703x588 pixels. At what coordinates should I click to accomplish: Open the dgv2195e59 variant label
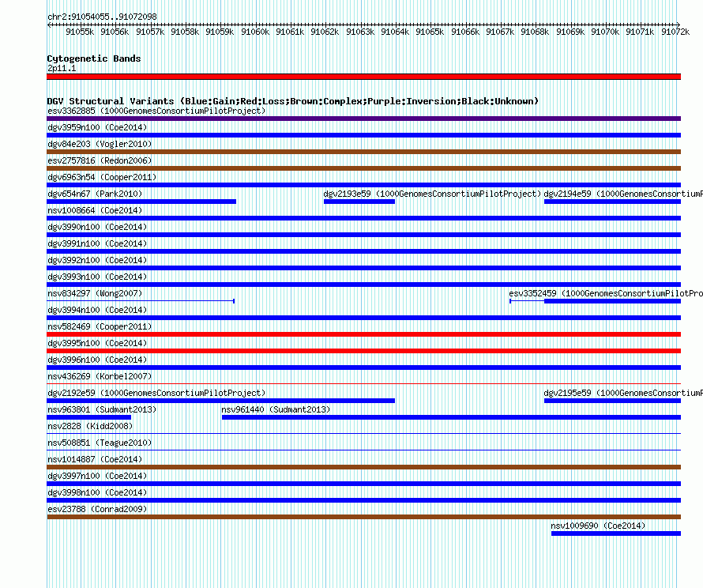(x=623, y=393)
